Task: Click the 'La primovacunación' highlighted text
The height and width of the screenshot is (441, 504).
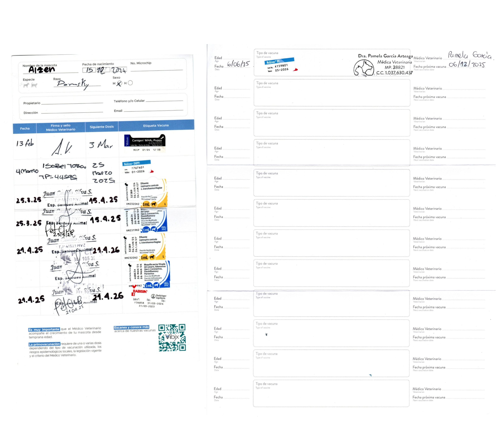Action: [44, 344]
